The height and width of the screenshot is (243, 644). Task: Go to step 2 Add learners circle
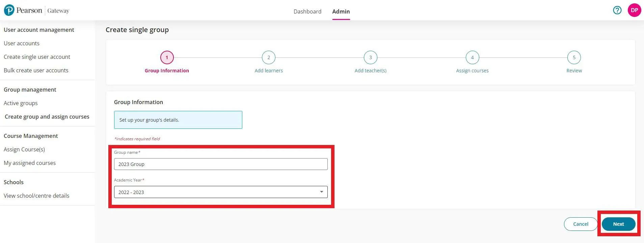[x=268, y=57]
